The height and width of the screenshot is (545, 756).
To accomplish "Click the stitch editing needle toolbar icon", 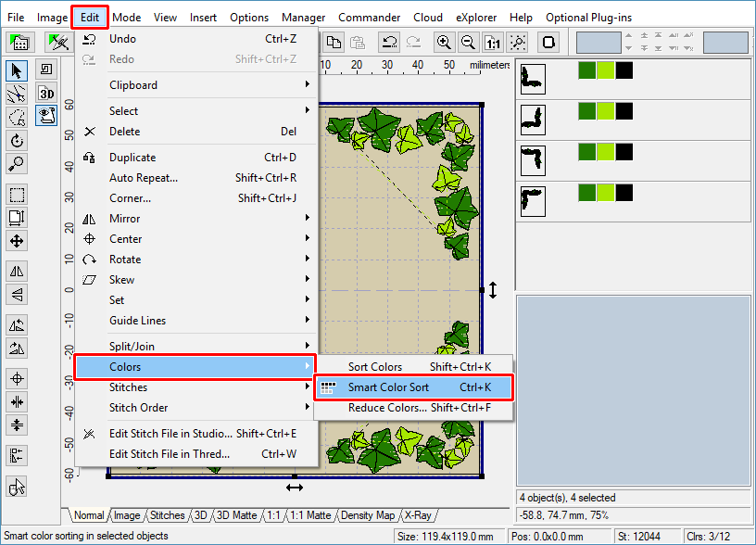I will tap(58, 43).
